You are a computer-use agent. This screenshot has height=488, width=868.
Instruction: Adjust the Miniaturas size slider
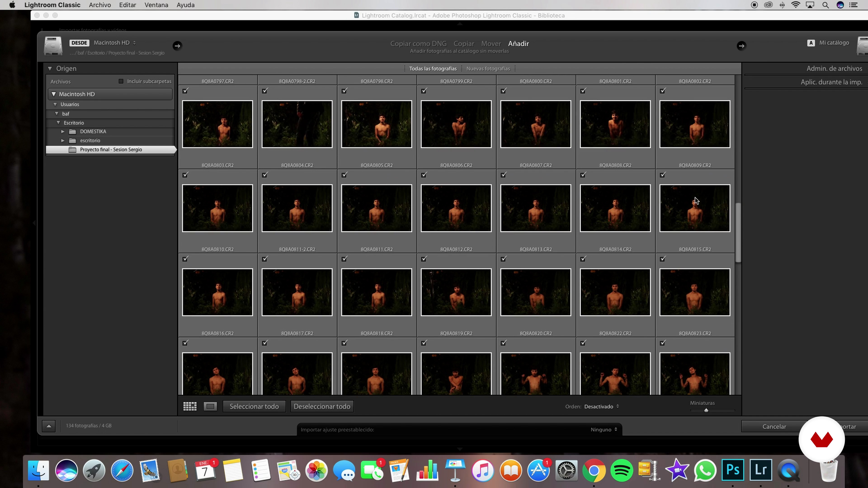point(706,410)
